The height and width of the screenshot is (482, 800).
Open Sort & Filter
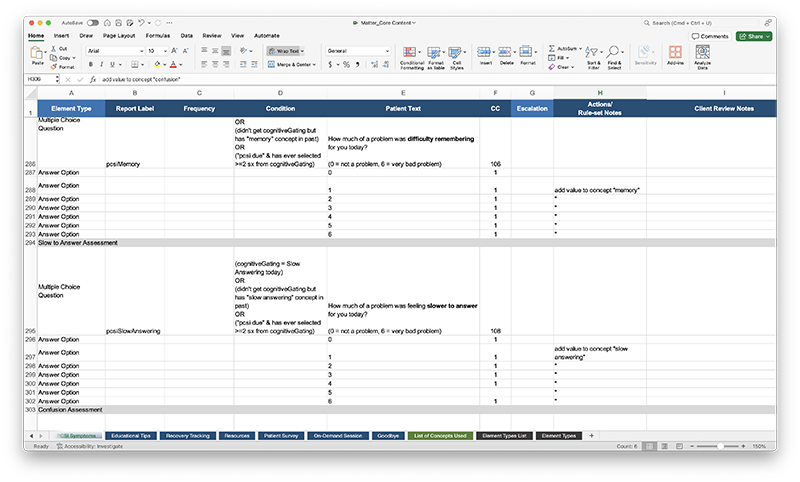click(593, 57)
